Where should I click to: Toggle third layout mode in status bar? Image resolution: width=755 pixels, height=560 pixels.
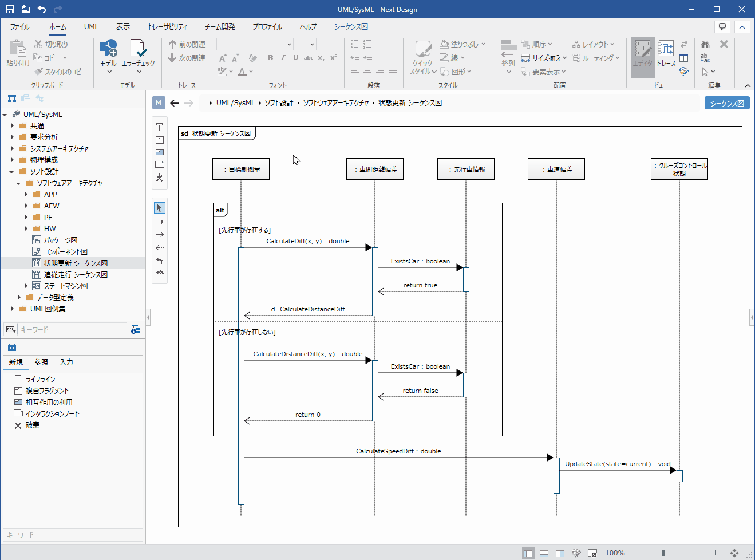[560, 553]
